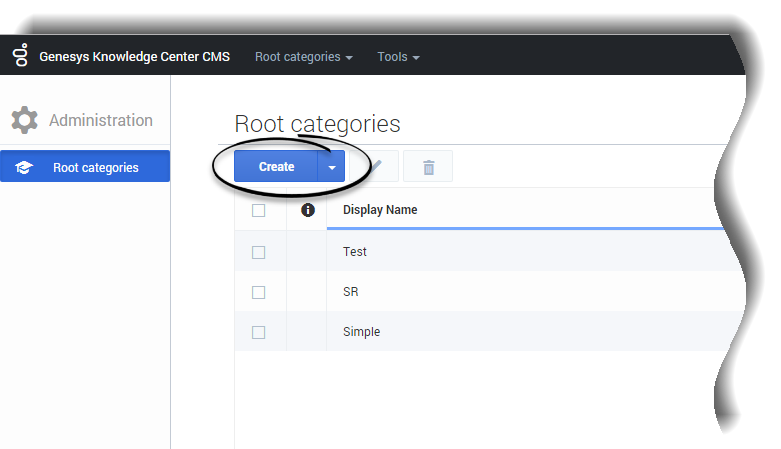Image resolution: width=781 pixels, height=449 pixels.
Task: Open the Root categories menu in navbar
Action: tap(303, 57)
